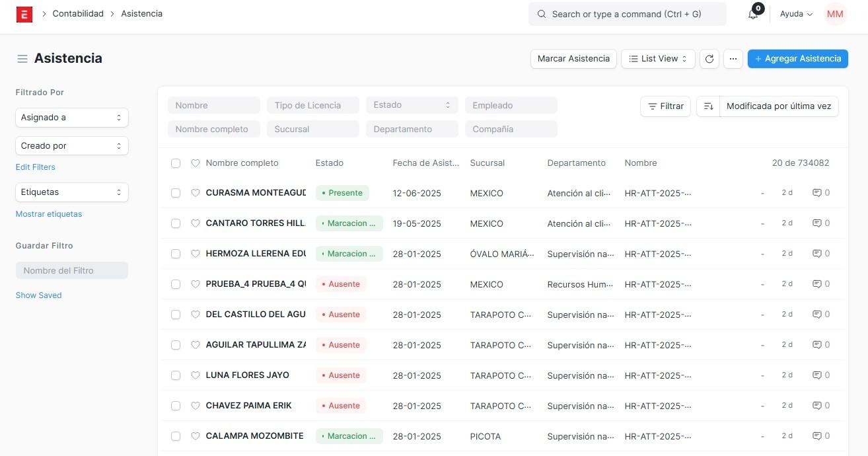The height and width of the screenshot is (456, 868).
Task: Open the List View switcher dropdown
Action: pyautogui.click(x=658, y=59)
